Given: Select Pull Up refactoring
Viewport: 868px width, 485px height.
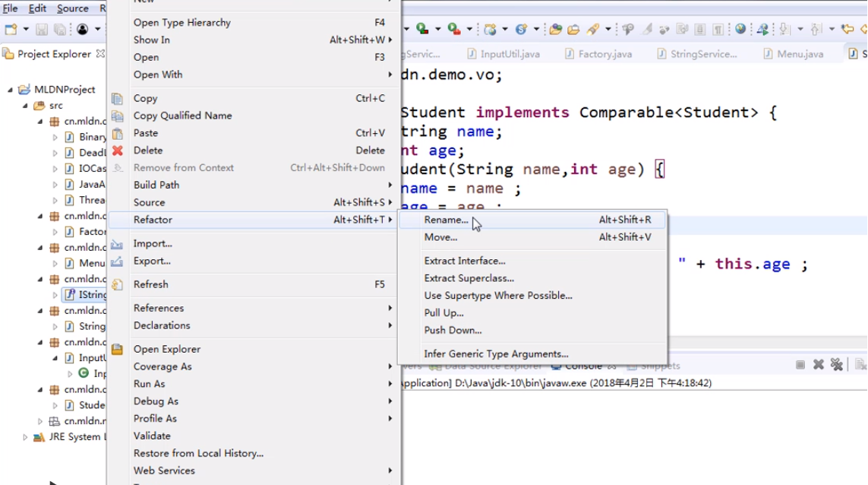Looking at the screenshot, I should 532,313.
